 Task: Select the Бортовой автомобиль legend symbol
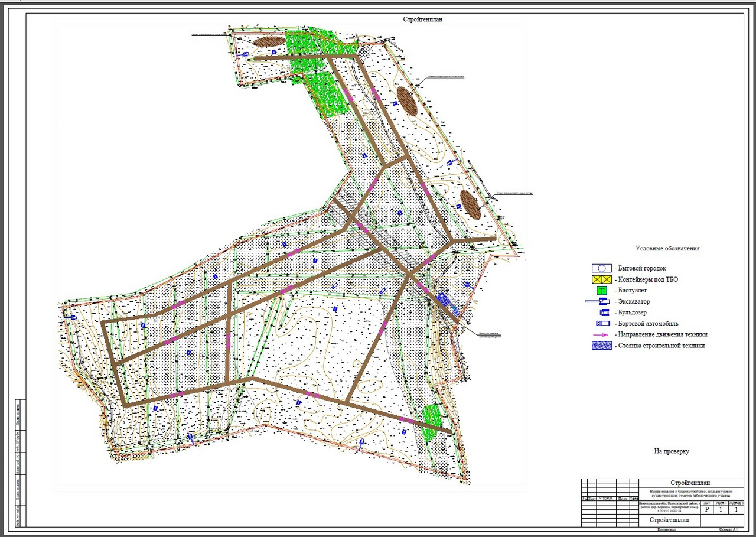pyautogui.click(x=603, y=323)
